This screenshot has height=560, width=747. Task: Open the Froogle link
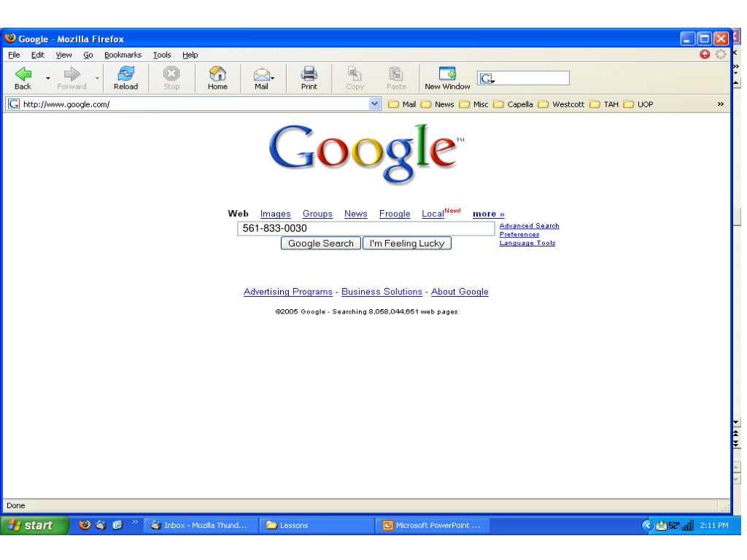click(x=395, y=214)
